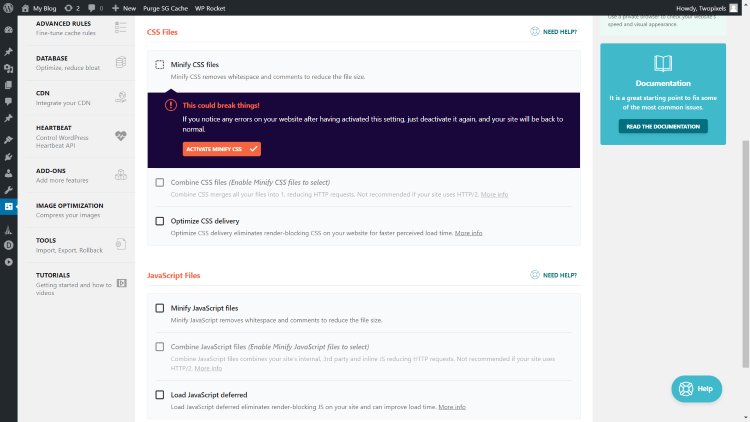750x422 pixels.
Task: Tick the Combine JavaScript files checkbox
Action: 160,347
